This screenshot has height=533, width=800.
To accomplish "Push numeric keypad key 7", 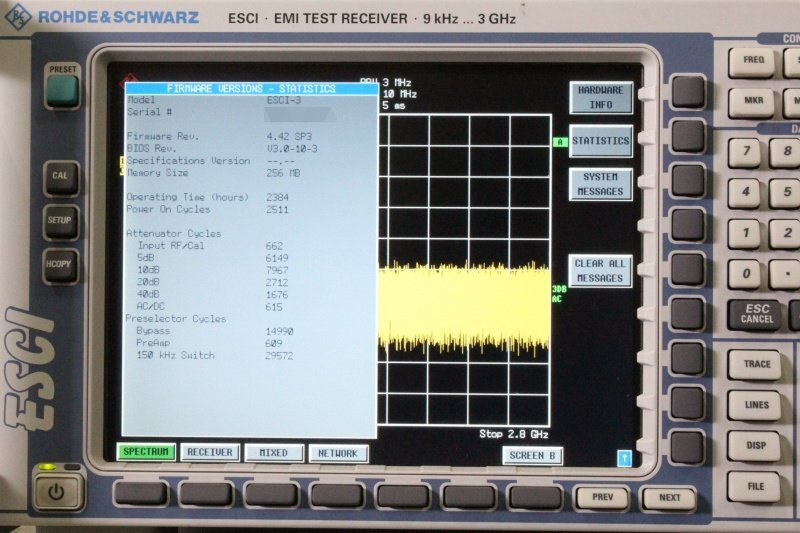I will point(747,152).
